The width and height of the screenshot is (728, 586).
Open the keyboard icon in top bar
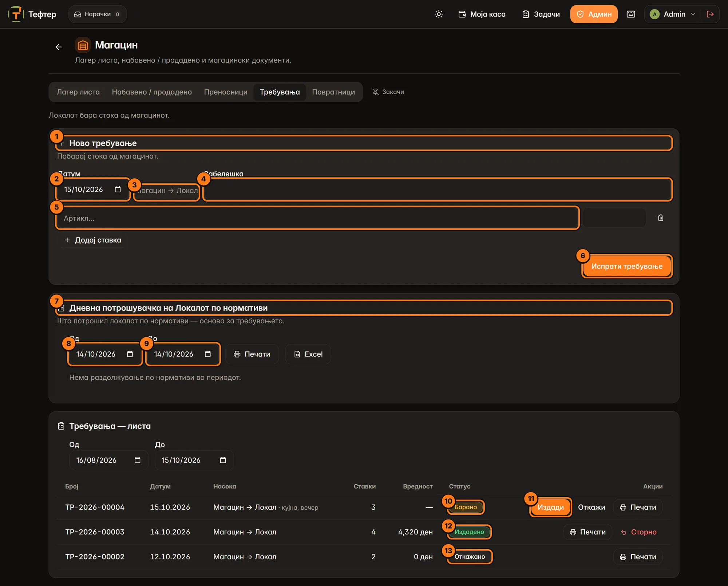(x=631, y=14)
